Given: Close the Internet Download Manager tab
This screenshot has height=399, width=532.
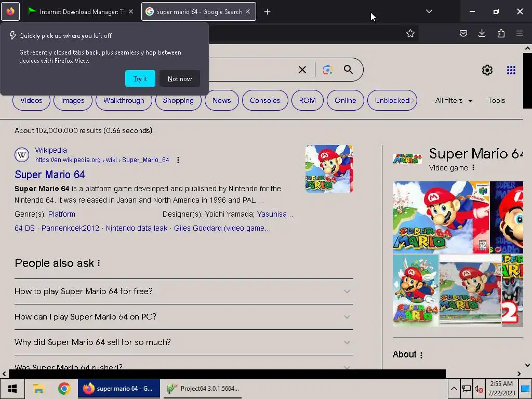Looking at the screenshot, I should click(131, 11).
